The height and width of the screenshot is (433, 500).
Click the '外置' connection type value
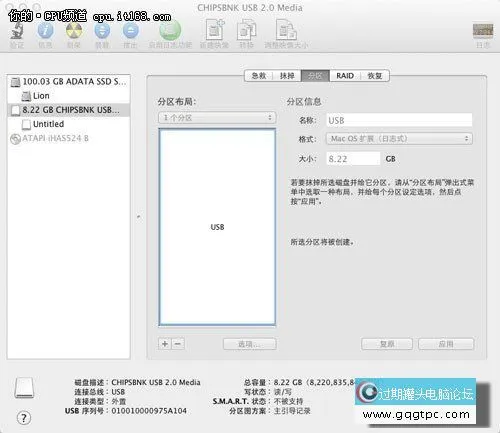(x=119, y=401)
